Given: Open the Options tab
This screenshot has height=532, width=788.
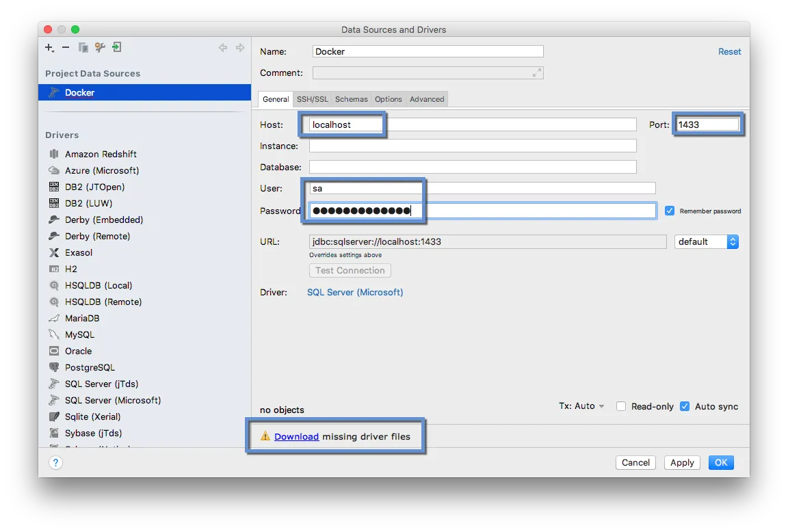Looking at the screenshot, I should coord(388,99).
